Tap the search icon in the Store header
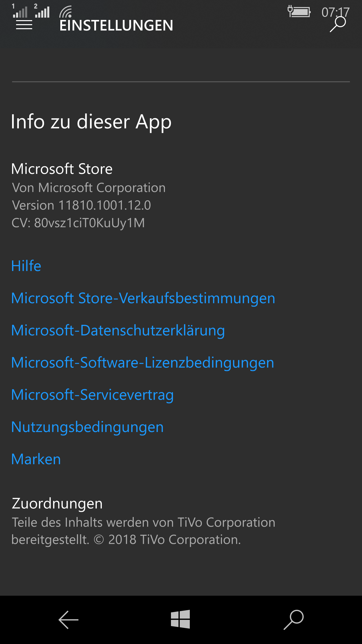Image resolution: width=362 pixels, height=644 pixels. coord(338,24)
